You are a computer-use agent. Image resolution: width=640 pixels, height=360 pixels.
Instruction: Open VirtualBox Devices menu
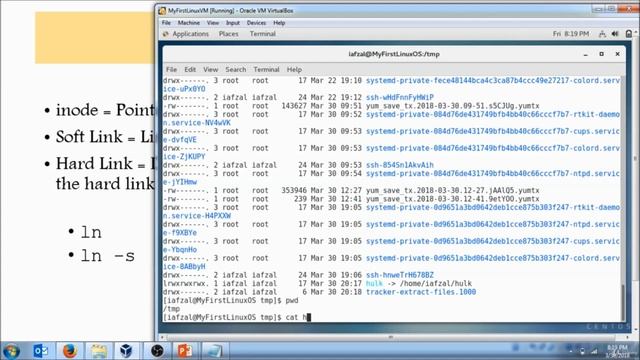click(x=256, y=23)
